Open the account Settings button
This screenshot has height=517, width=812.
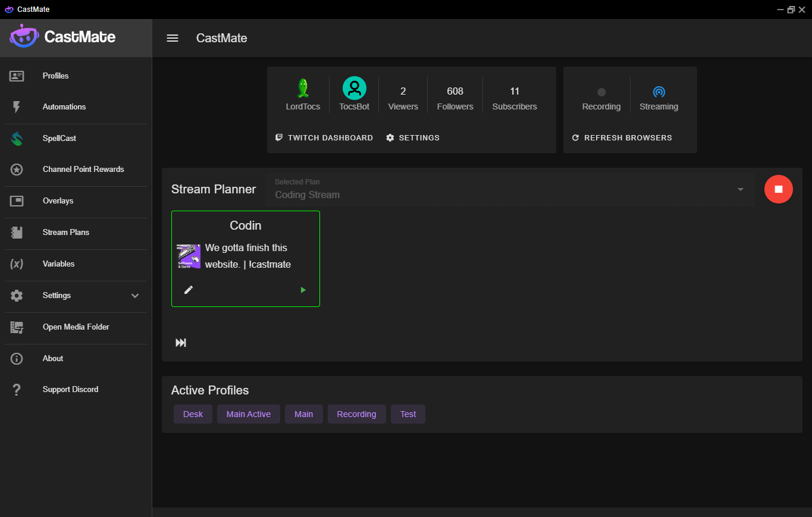413,137
